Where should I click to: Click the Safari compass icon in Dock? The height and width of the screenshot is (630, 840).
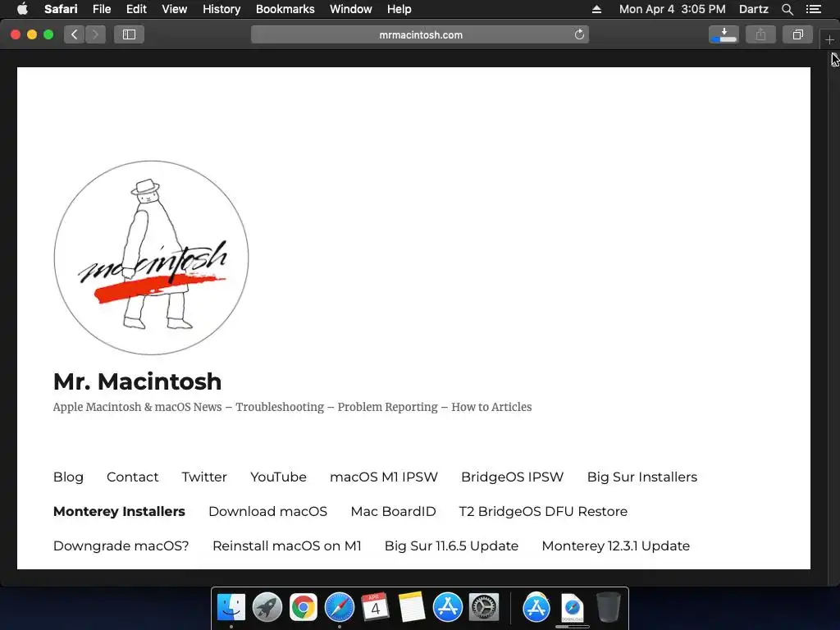click(339, 608)
